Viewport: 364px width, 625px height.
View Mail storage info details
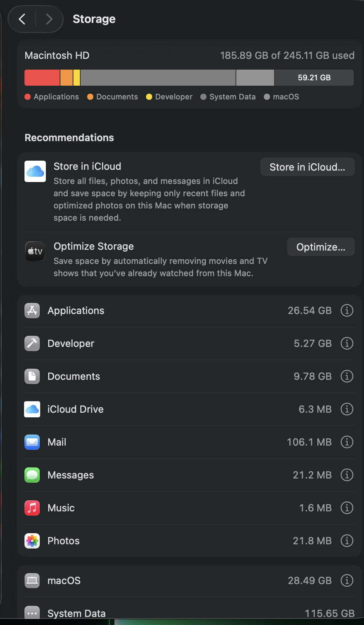click(x=347, y=442)
